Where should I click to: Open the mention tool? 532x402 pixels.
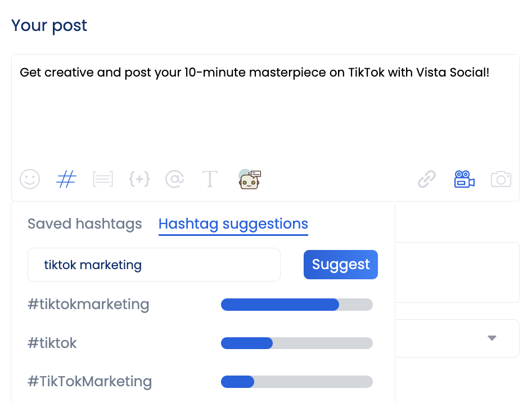coord(175,179)
